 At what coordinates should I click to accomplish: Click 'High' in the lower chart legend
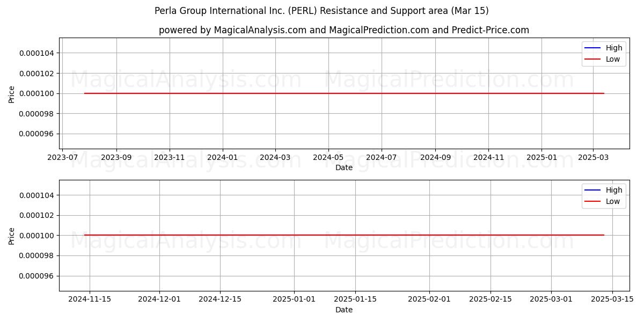coord(614,190)
